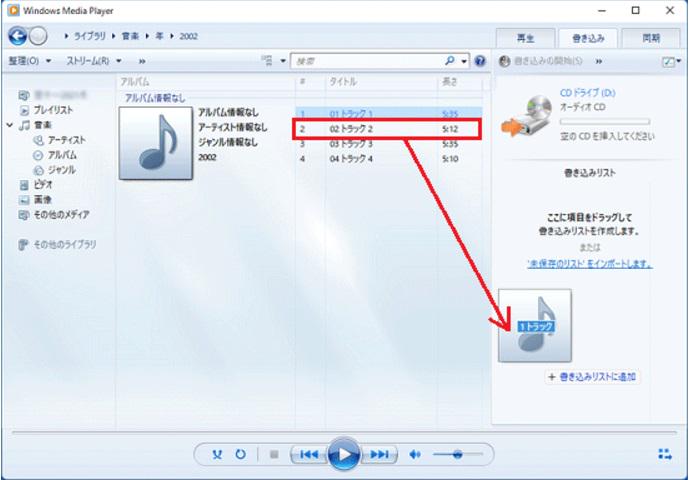Open the 同期 tab

coord(651,38)
